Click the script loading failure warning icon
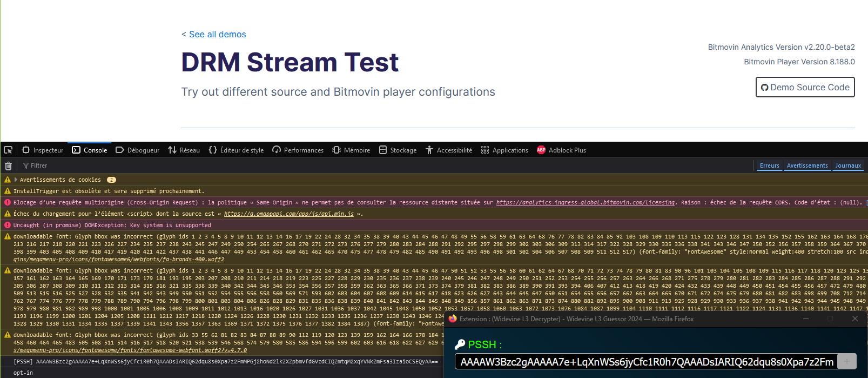Screen dimensions: 868x378 pyautogui.click(x=8, y=214)
